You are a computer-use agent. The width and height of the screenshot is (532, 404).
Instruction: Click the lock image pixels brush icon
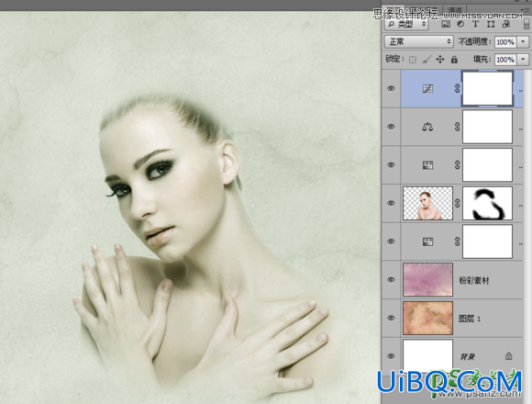pos(427,60)
